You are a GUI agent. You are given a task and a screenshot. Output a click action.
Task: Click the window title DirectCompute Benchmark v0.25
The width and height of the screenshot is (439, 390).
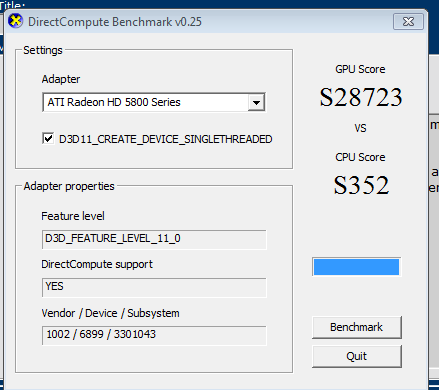pos(115,22)
